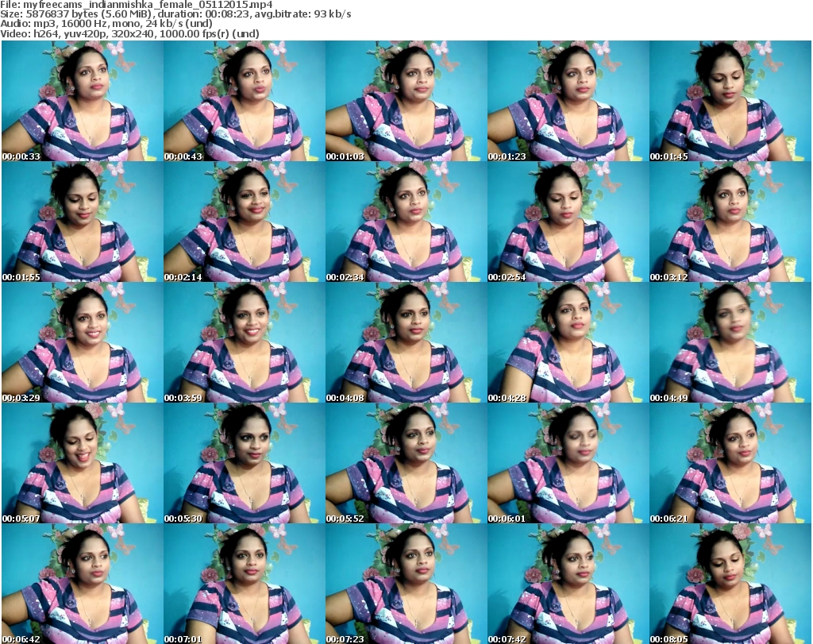Click the 00:07:01 preview frame
The width and height of the screenshot is (813, 644).
[245, 584]
